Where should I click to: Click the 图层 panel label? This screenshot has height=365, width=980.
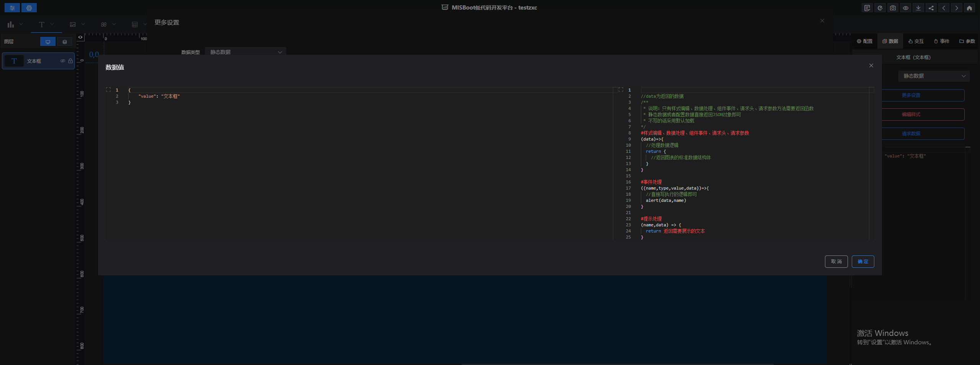click(9, 42)
